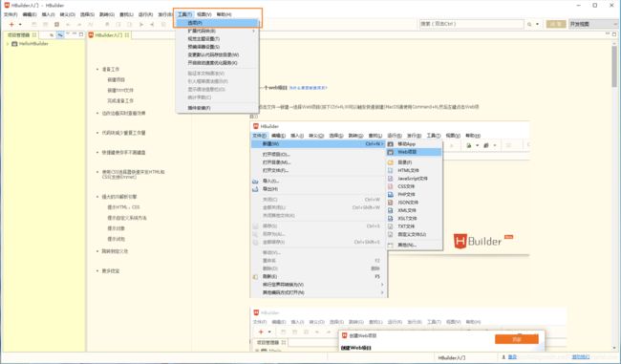This screenshot has width=621, height=364.
Task: Click the user icon beside 登录 in status bar
Action: 503,357
